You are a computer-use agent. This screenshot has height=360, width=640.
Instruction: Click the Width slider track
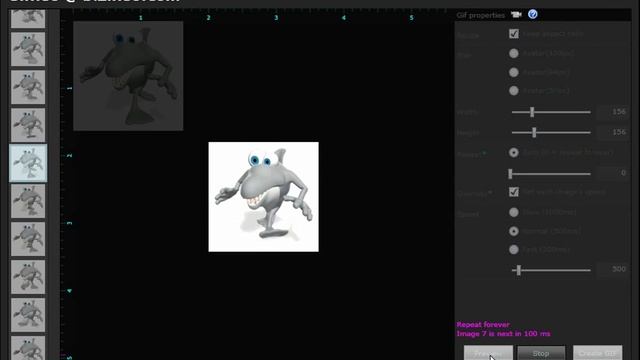pyautogui.click(x=551, y=112)
